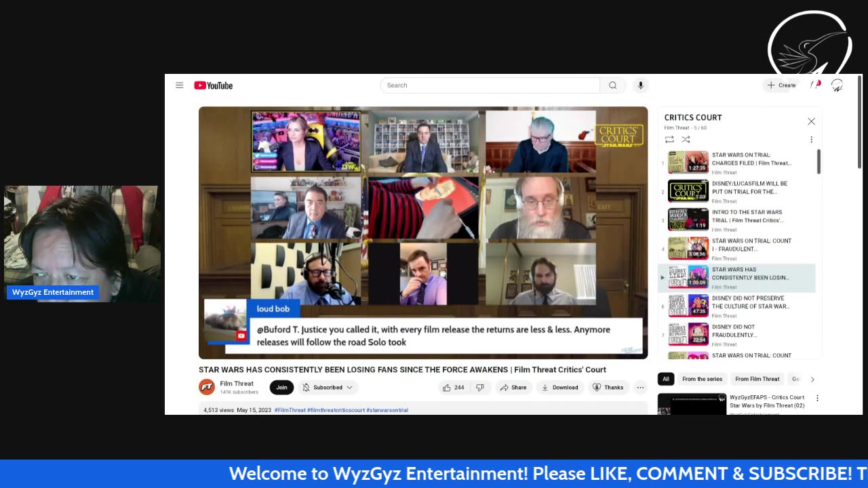Screen dimensions: 868x488
Task: Open the Create button
Action: point(782,85)
